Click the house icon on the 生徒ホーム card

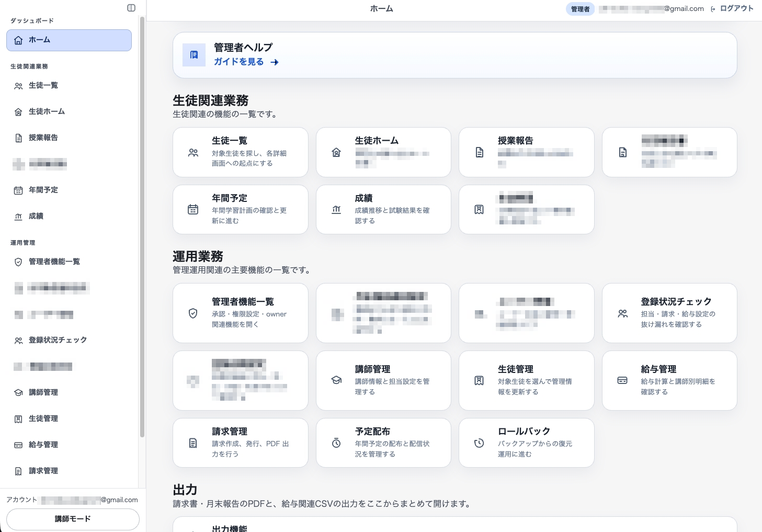pos(336,152)
